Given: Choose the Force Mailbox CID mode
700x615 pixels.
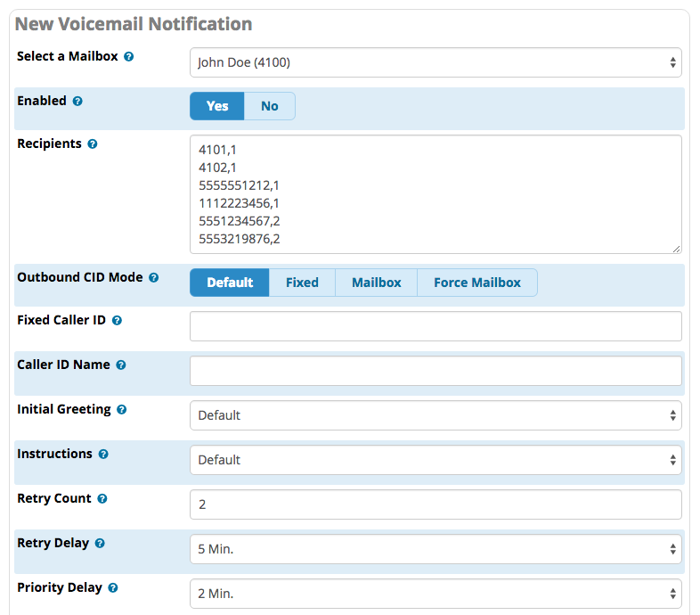Looking at the screenshot, I should 477,283.
